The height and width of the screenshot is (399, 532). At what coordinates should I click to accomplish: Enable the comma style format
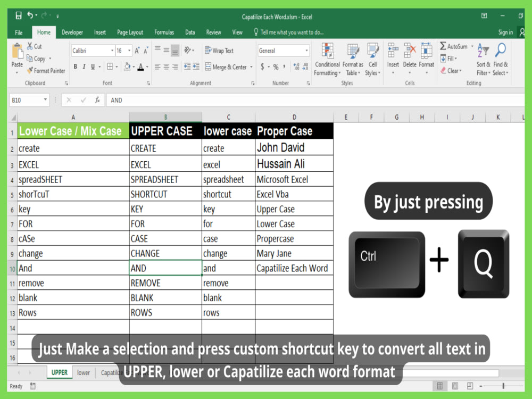pyautogui.click(x=284, y=66)
